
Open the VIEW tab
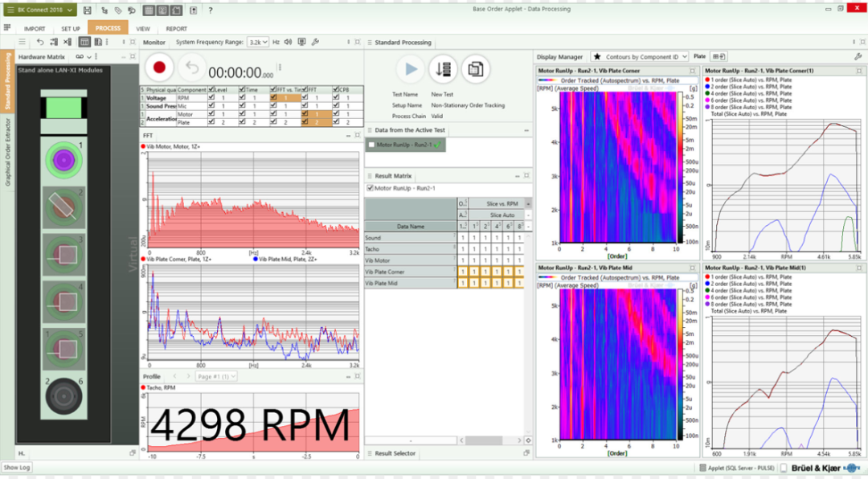[x=143, y=28]
